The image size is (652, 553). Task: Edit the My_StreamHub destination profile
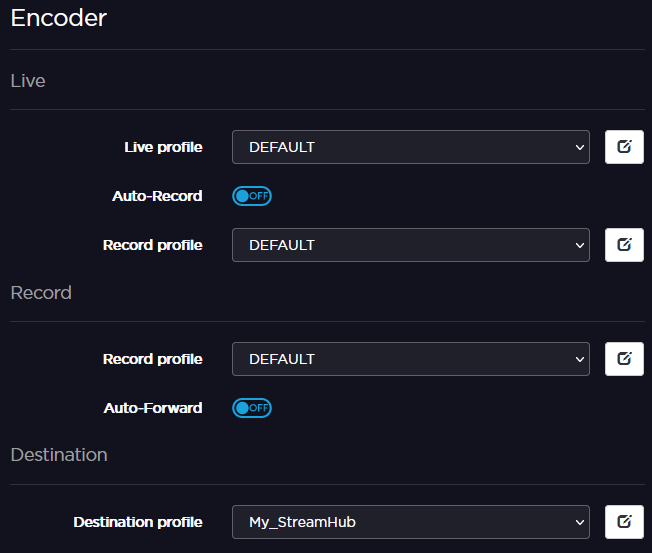pos(624,522)
